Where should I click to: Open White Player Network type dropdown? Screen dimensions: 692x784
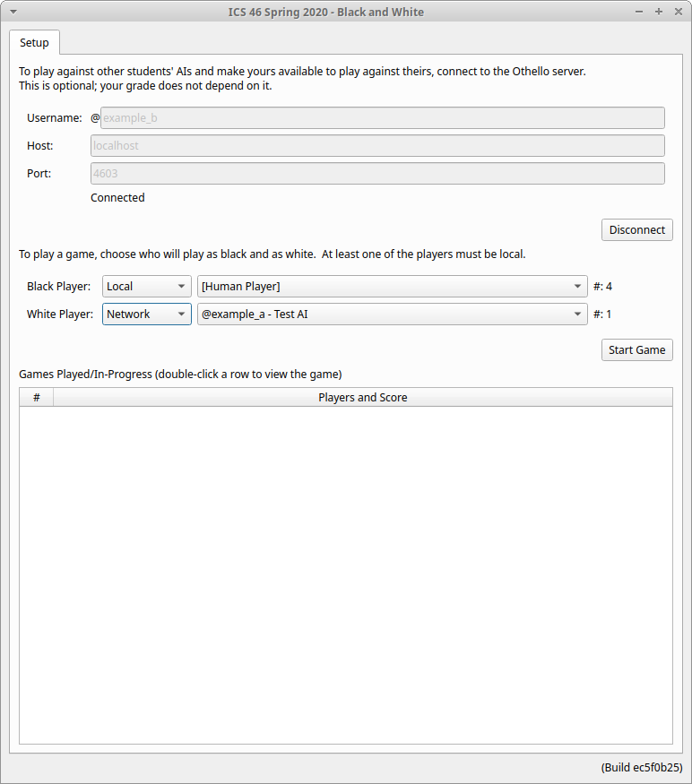(147, 314)
